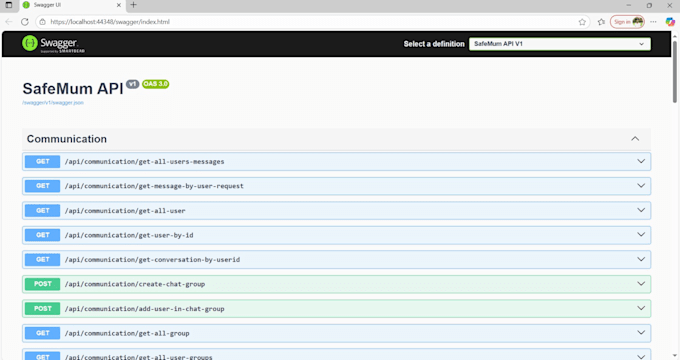Image resolution: width=680 pixels, height=360 pixels.
Task: Open the Select a definition dropdown
Action: (x=559, y=44)
